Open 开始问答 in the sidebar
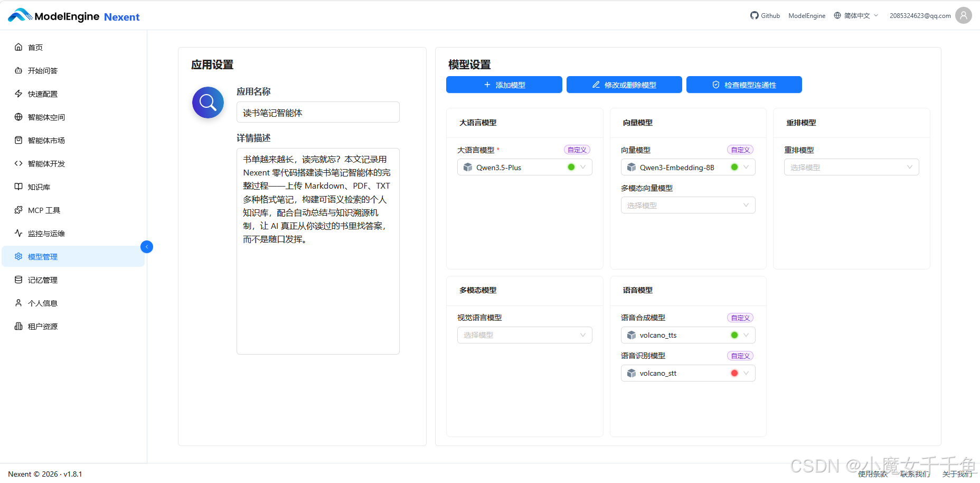 (x=73, y=70)
